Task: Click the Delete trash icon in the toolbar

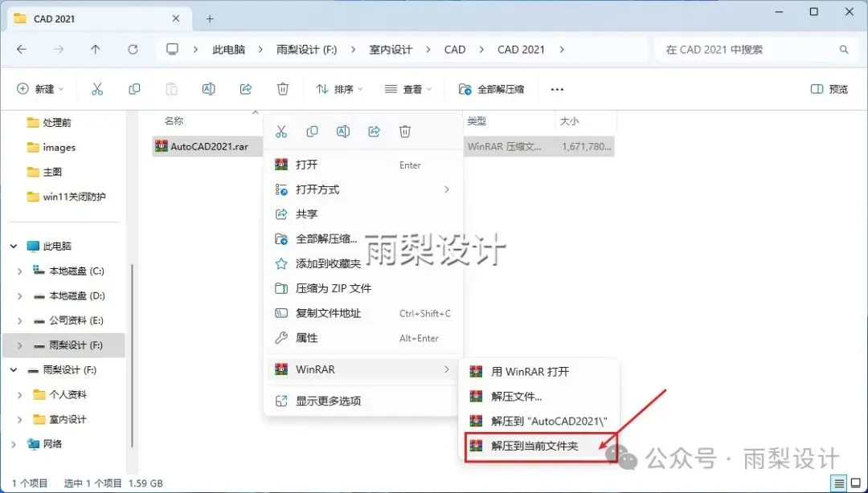Action: pos(283,89)
